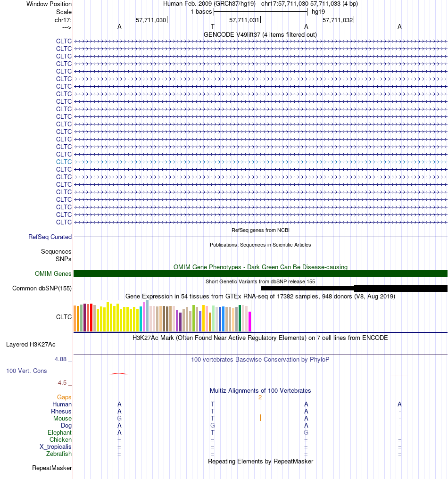Open 100 vertebrates Basewise Conservation by PhyloP
The image size is (448, 479).
pyautogui.click(x=260, y=359)
